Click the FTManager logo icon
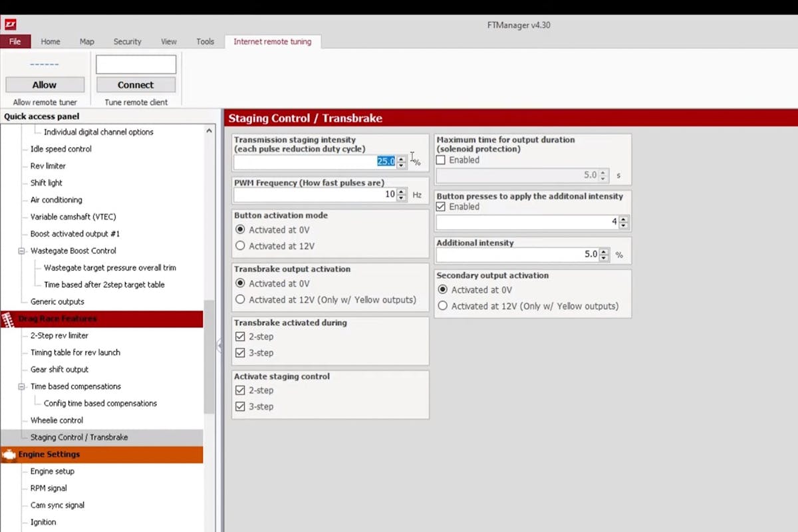 click(10, 25)
